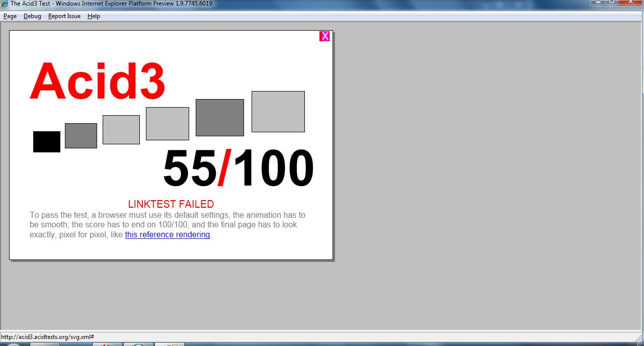Click the Report Issue menu item
644x346 pixels.
tap(64, 16)
